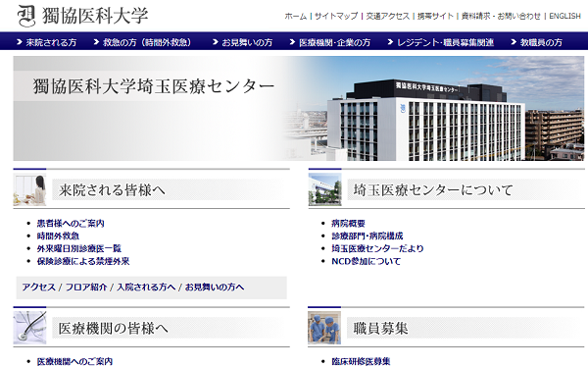Select 教職員の方 menu item
The height and width of the screenshot is (367, 588).
537,42
